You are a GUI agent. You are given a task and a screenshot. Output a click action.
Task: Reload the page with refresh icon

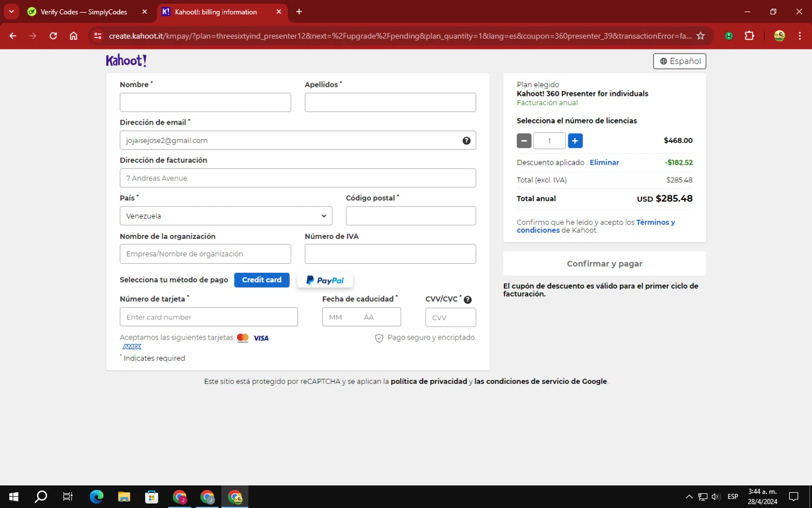click(x=53, y=36)
